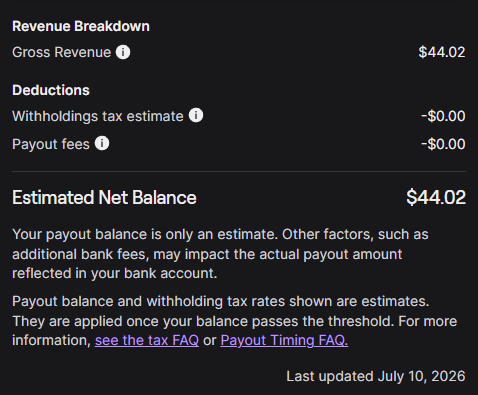Select the Gross Revenue label text
The width and height of the screenshot is (478, 395).
61,52
